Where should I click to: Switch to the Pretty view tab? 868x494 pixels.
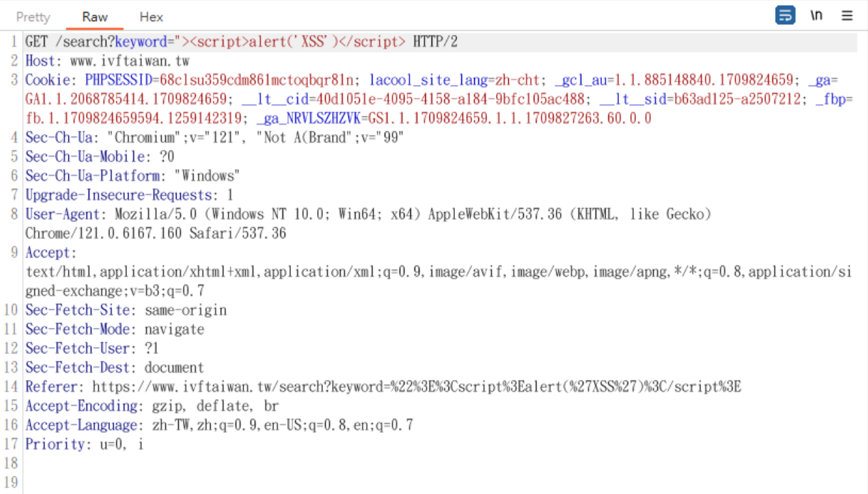[x=33, y=16]
